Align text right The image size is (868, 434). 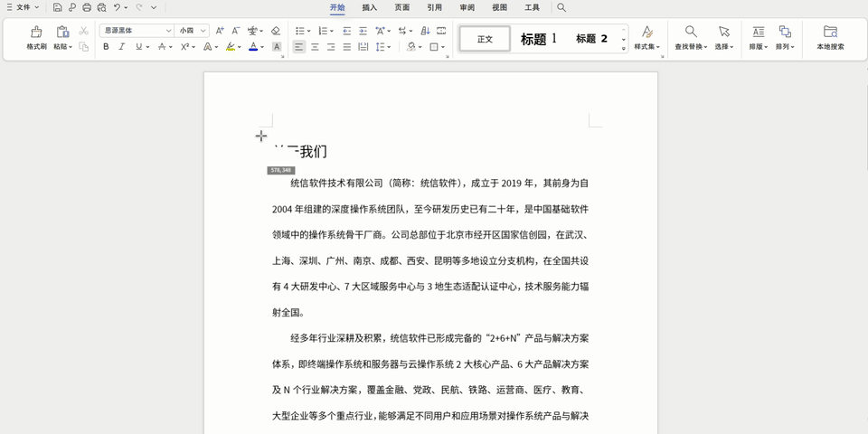pos(331,47)
